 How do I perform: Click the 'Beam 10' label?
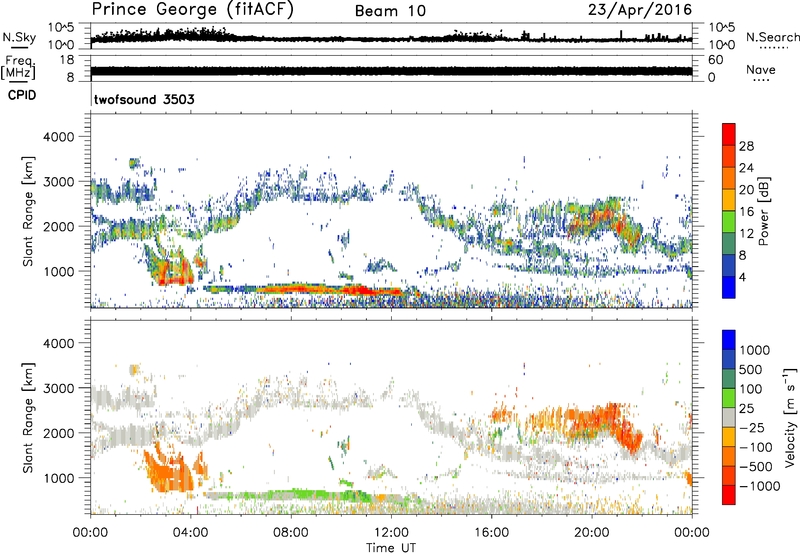click(x=390, y=11)
